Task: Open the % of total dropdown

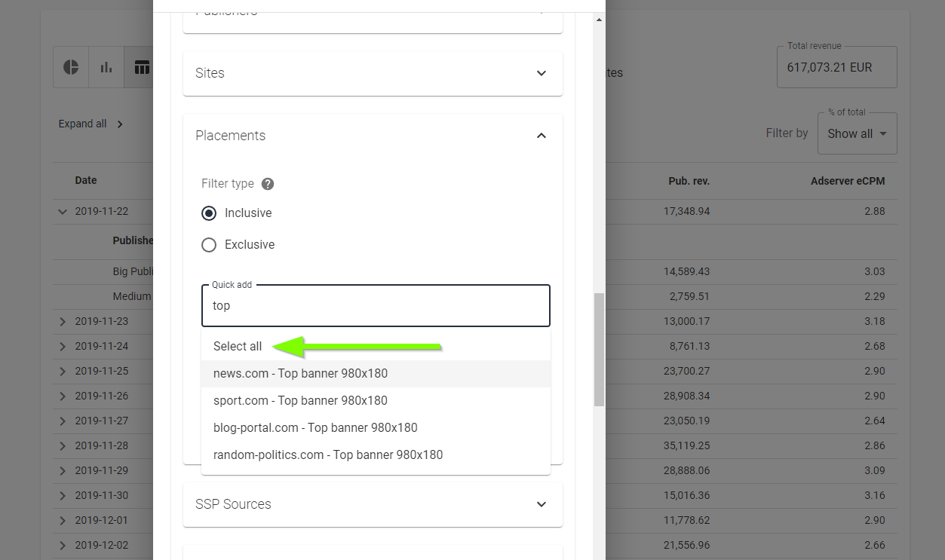Action: click(858, 133)
